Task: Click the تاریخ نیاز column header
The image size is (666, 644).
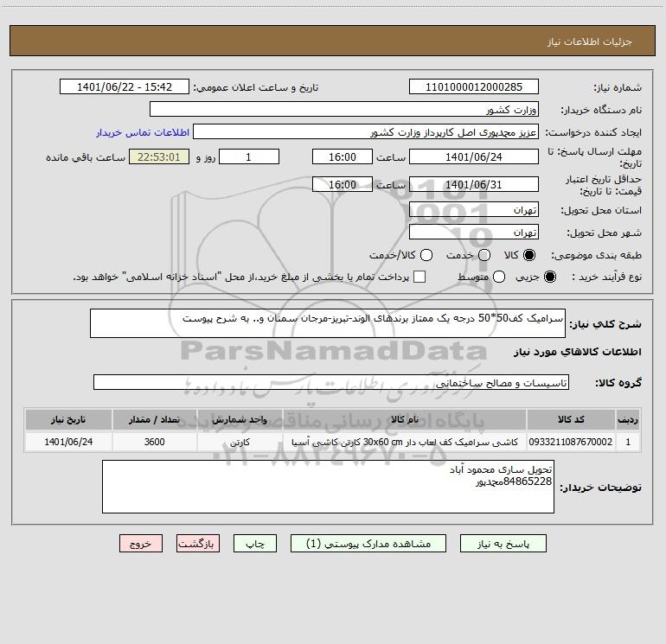Action: tap(68, 419)
